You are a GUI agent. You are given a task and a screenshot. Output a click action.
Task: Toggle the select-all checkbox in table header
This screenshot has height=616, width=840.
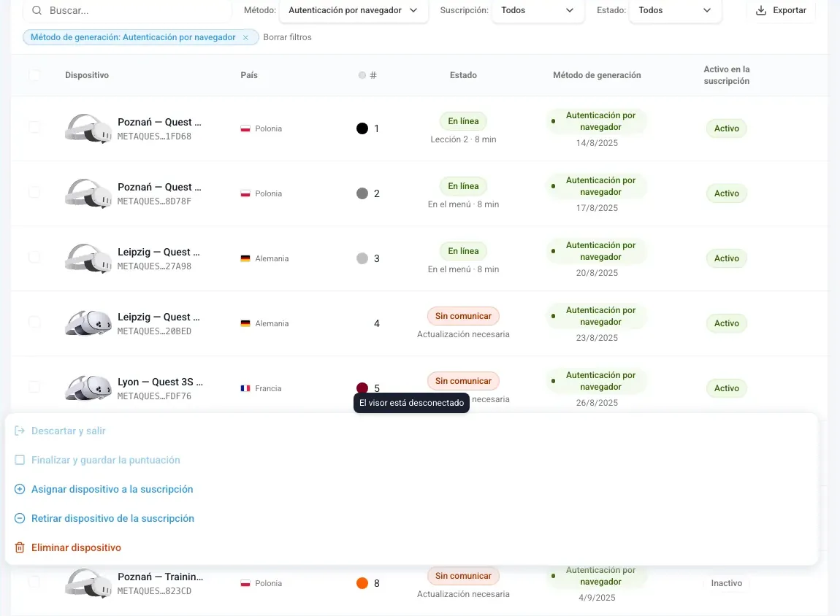34,75
